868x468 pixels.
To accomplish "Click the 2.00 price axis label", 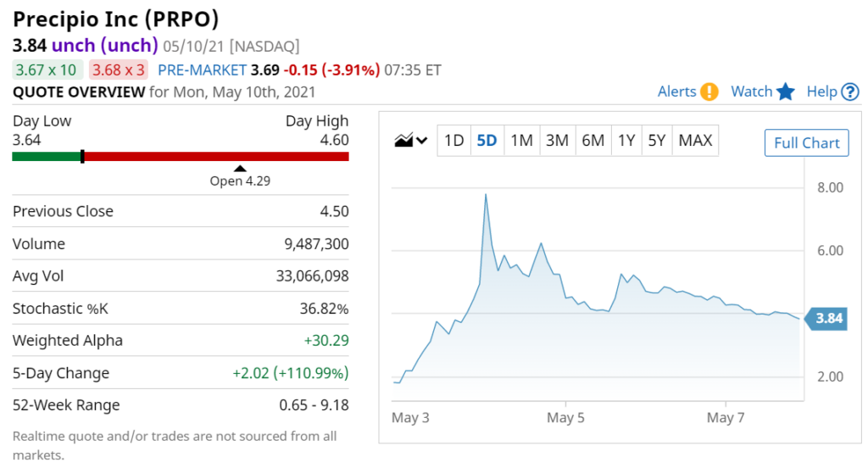I will point(831,376).
